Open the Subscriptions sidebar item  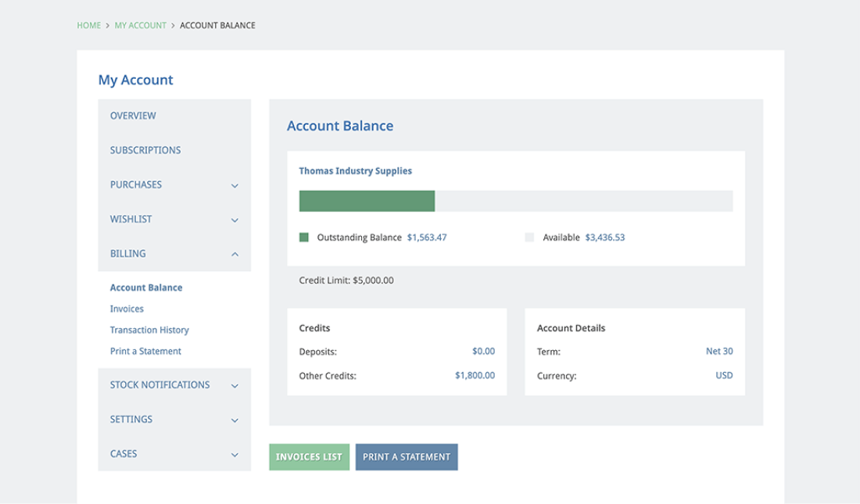point(145,149)
